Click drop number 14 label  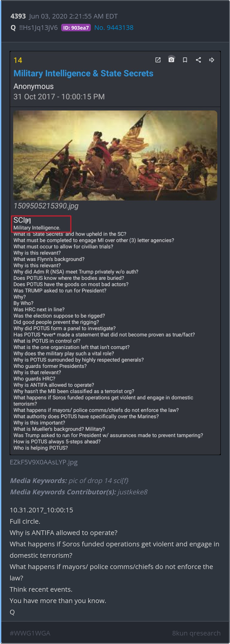18,60
